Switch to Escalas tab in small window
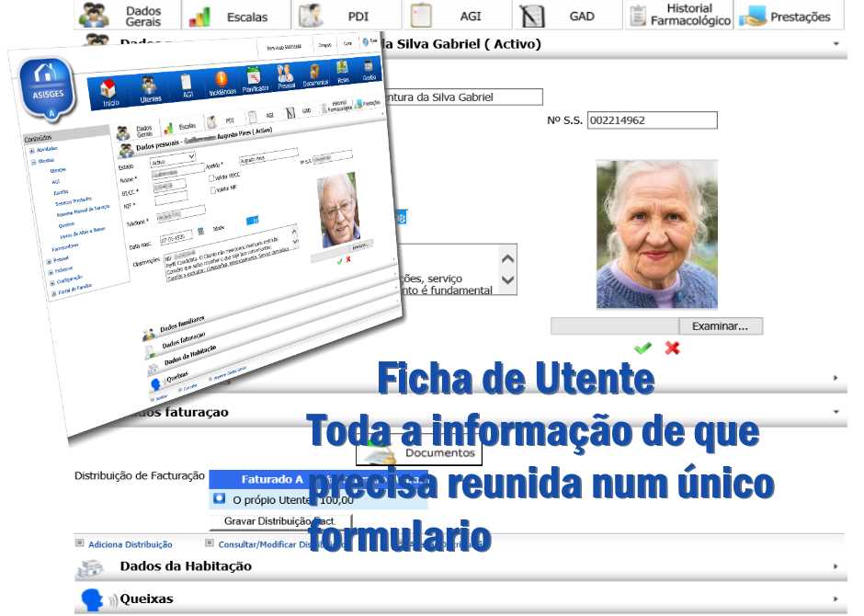 tap(181, 127)
